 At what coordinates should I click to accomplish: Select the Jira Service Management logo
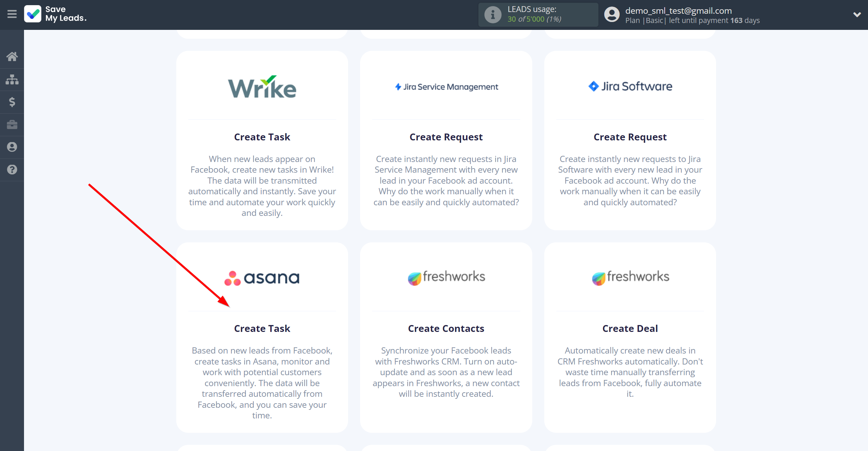[446, 87]
